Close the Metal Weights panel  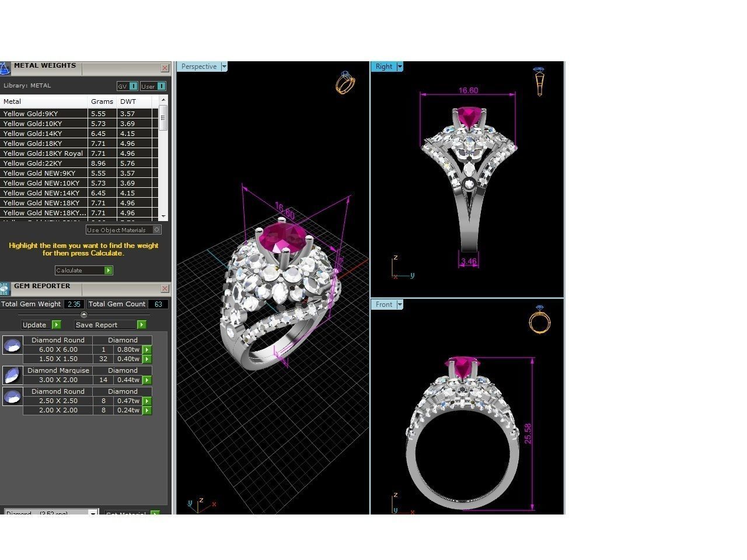click(x=165, y=68)
